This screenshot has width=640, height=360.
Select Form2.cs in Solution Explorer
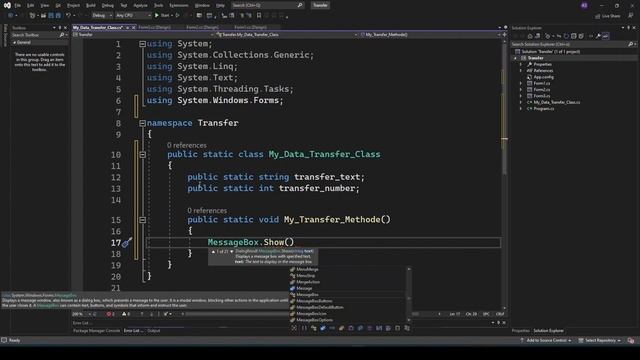(541, 89)
